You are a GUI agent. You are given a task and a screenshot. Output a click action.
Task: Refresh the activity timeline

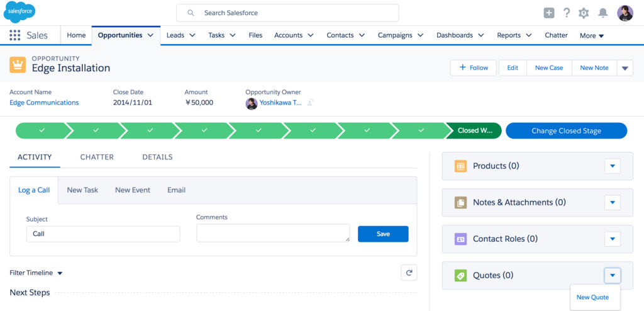point(409,273)
